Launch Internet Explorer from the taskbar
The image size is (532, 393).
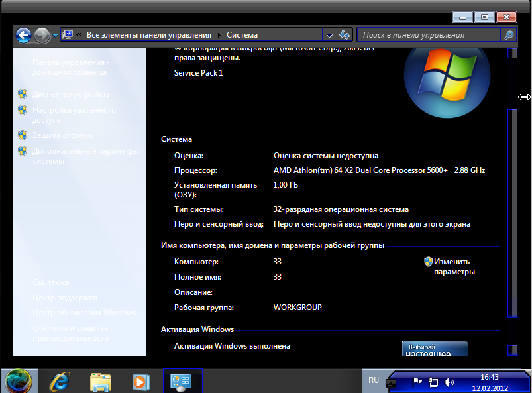click(60, 382)
